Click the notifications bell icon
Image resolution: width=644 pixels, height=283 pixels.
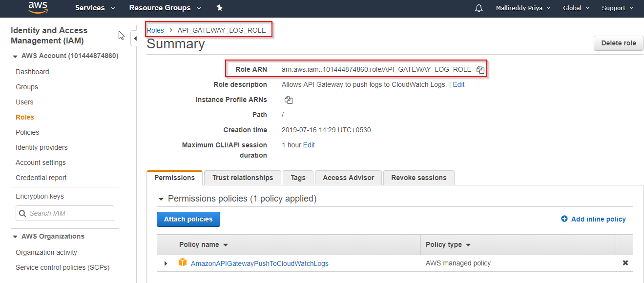click(x=478, y=8)
